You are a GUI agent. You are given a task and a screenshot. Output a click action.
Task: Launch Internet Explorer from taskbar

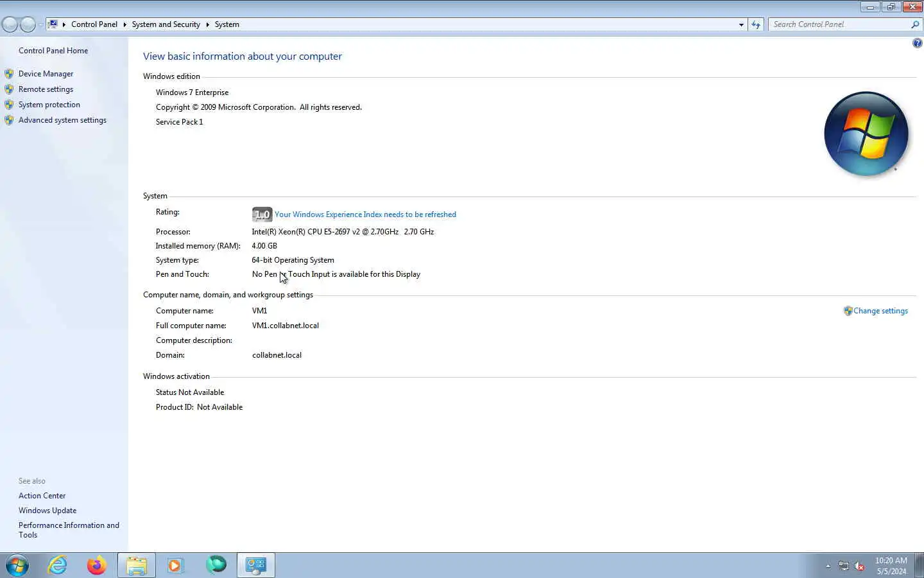pyautogui.click(x=58, y=565)
